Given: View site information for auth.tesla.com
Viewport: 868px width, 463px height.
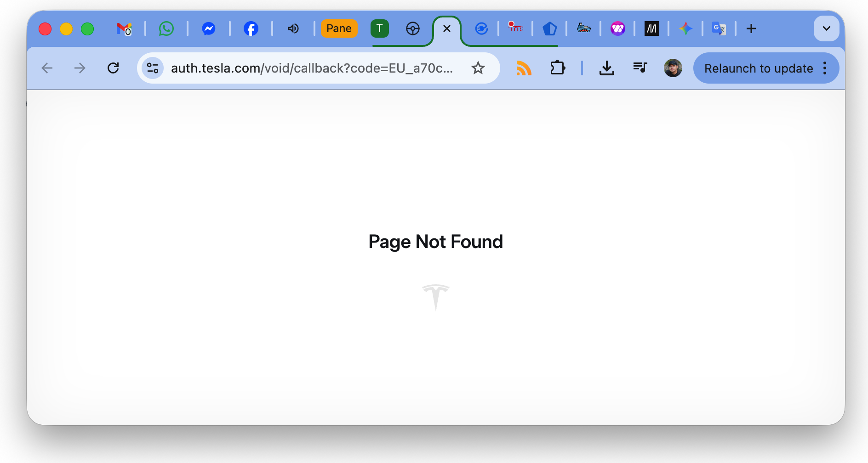Looking at the screenshot, I should [153, 68].
